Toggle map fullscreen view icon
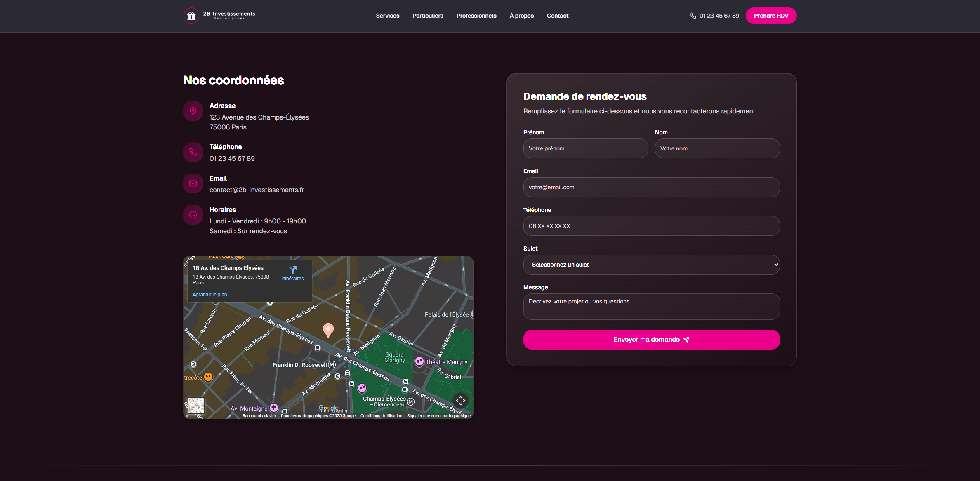Viewport: 980px width, 481px height. click(461, 400)
